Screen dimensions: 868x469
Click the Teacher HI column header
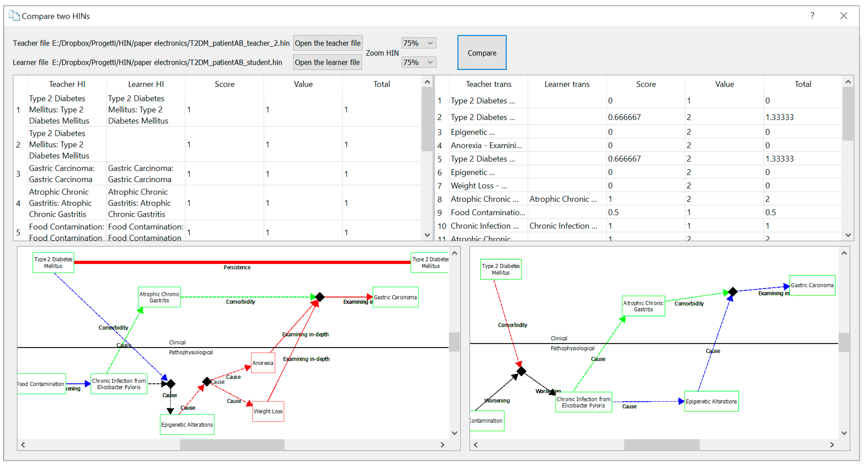67,84
